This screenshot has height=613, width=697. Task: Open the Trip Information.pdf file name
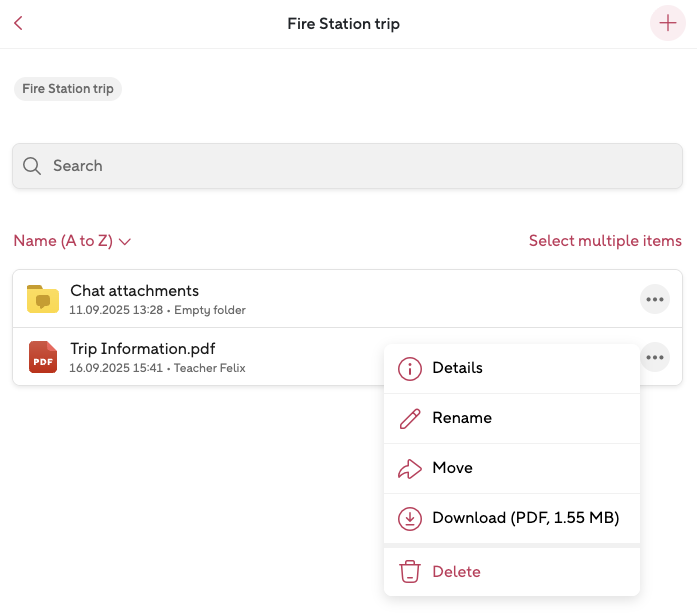click(x=143, y=349)
